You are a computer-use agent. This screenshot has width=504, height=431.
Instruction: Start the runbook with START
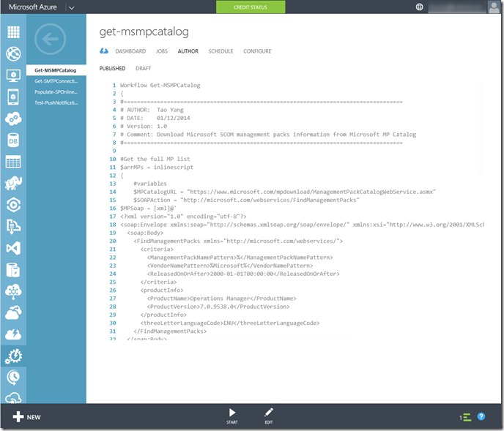tap(232, 416)
